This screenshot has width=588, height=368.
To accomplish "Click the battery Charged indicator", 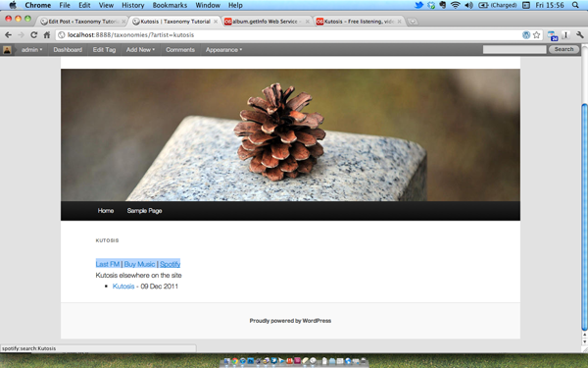I will [x=498, y=5].
